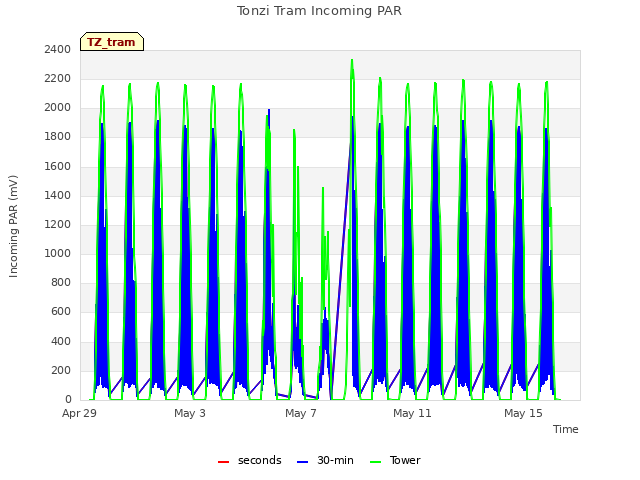Click the 1400 y-axis tick value

pos(58,196)
